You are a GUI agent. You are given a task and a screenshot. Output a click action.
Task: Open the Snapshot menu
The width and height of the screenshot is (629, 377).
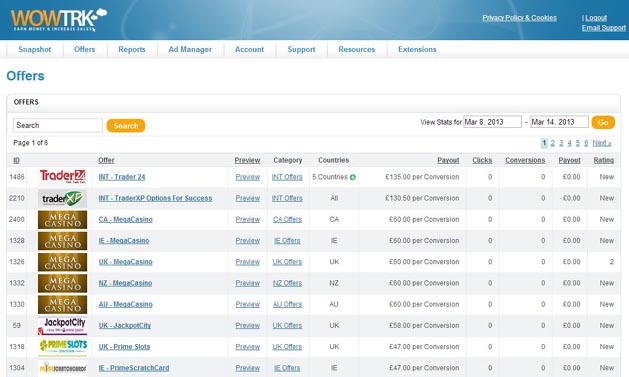coord(34,49)
